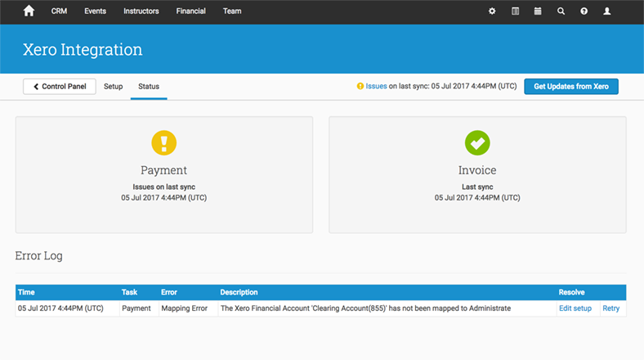Open the Instructors menu
Screen dimensions: 644x360
pyautogui.click(x=141, y=11)
